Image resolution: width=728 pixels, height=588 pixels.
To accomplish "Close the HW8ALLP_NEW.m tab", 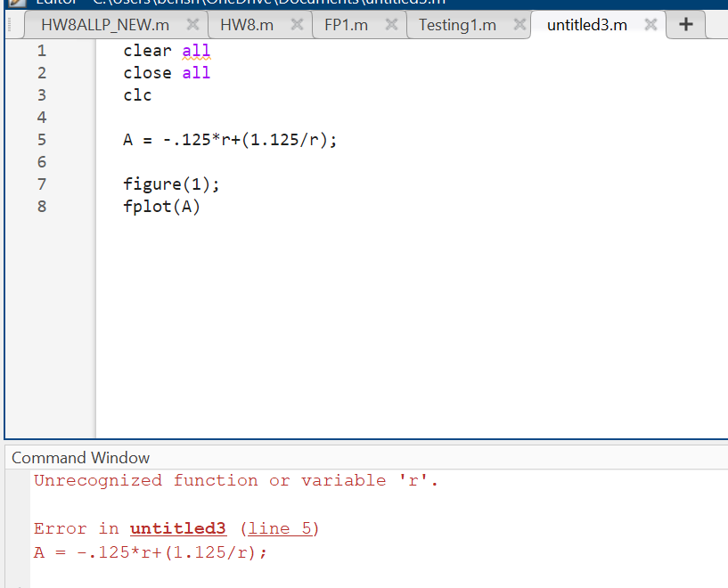I will point(192,25).
